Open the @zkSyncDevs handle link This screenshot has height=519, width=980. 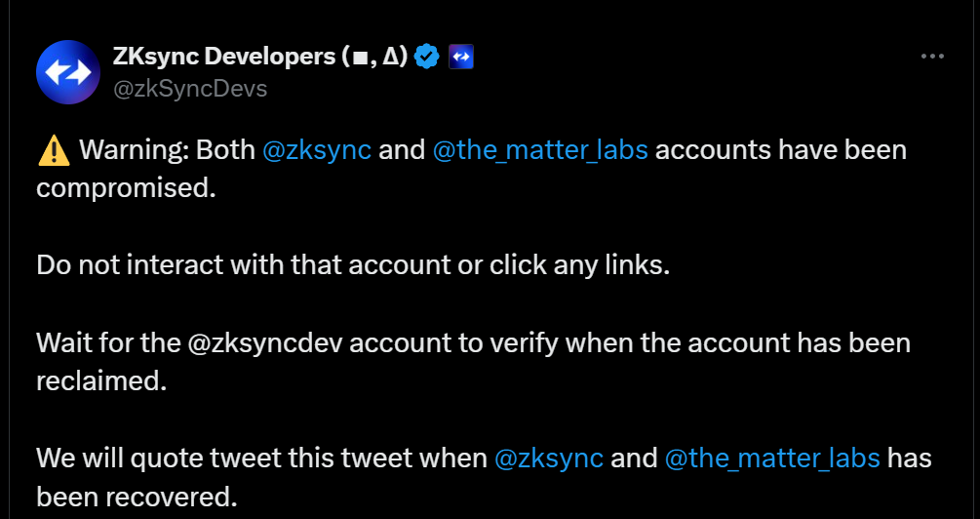coord(190,89)
